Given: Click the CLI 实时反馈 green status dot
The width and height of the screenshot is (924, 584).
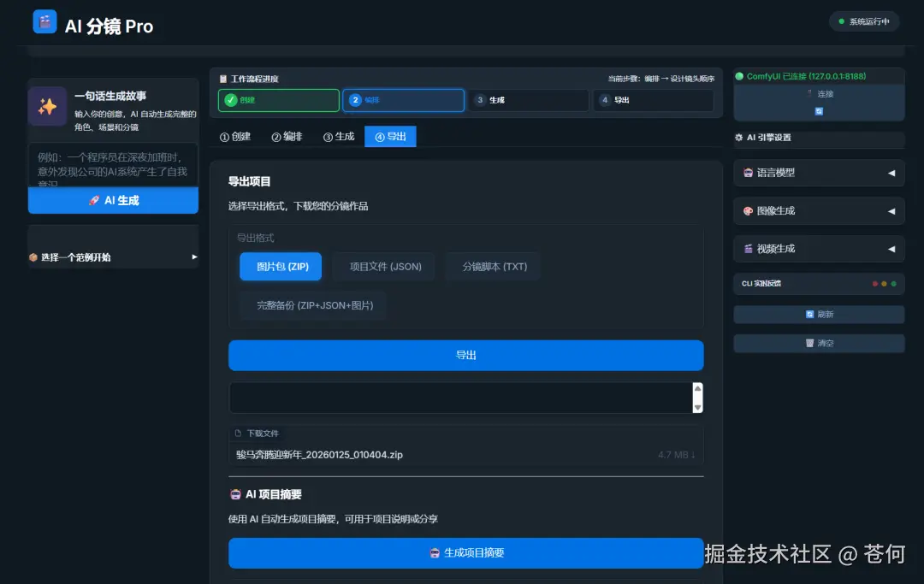Looking at the screenshot, I should coord(893,283).
